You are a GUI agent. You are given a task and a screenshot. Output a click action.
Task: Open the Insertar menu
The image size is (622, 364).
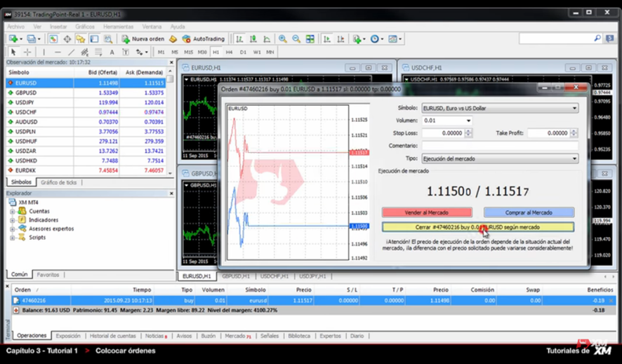coord(58,27)
